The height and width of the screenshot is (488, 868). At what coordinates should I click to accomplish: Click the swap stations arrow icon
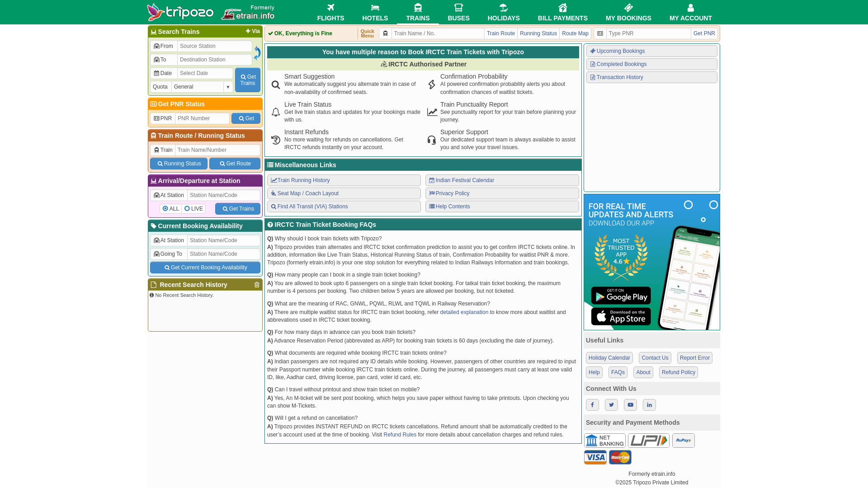pyautogui.click(x=257, y=53)
